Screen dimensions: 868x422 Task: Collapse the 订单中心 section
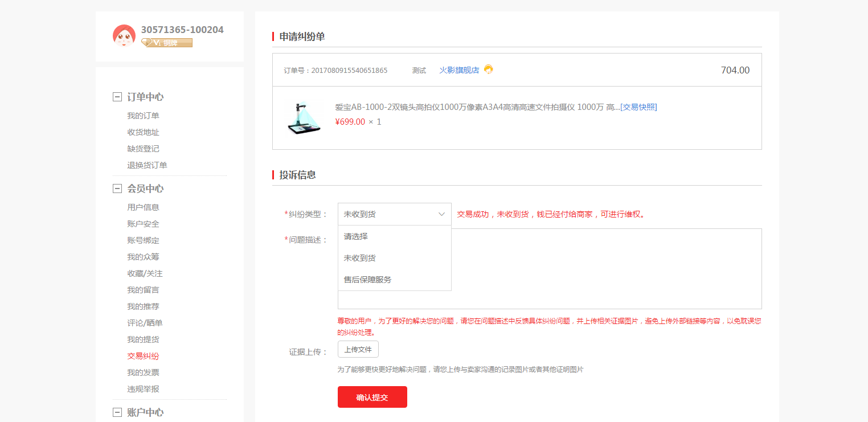117,97
